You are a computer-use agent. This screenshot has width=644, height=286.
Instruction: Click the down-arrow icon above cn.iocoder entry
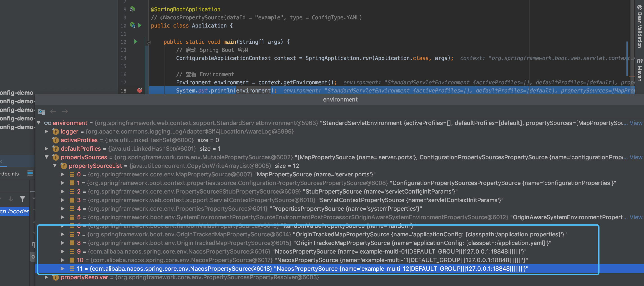click(x=11, y=199)
